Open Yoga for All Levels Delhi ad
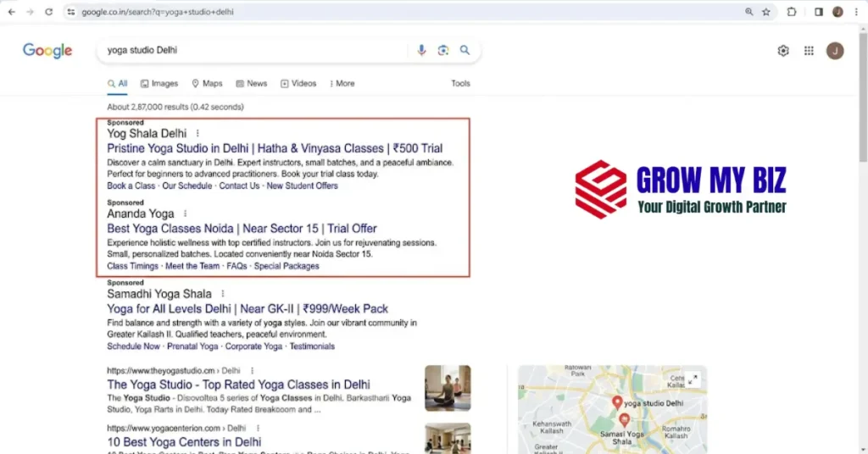 [x=248, y=308]
